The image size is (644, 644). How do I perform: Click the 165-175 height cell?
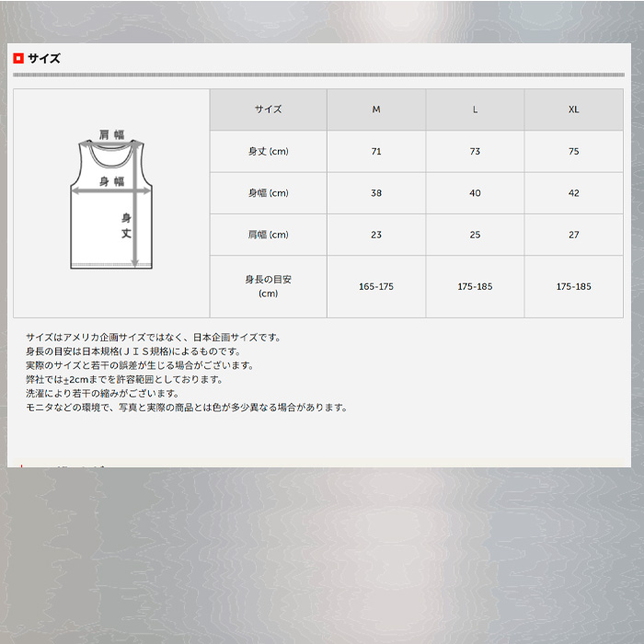tap(376, 286)
